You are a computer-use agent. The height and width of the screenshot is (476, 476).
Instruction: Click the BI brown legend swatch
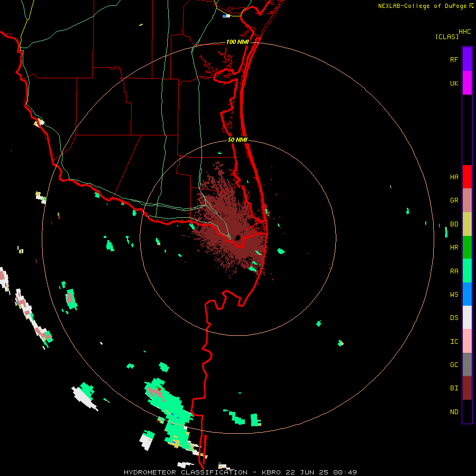point(467,388)
